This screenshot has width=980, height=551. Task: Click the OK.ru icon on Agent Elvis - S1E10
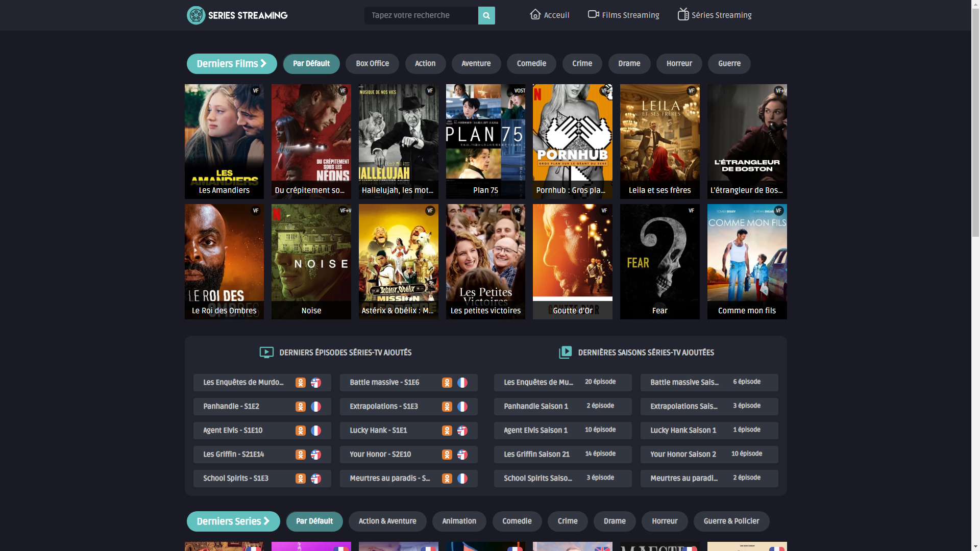(x=301, y=431)
